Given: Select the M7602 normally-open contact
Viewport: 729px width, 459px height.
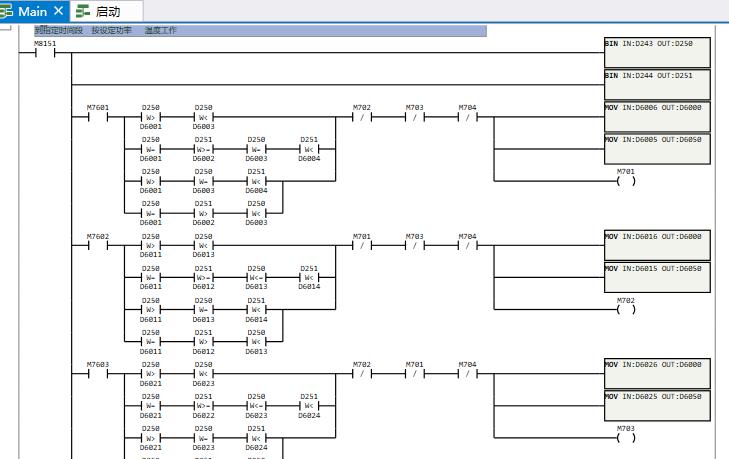Looking at the screenshot, I should 98,245.
